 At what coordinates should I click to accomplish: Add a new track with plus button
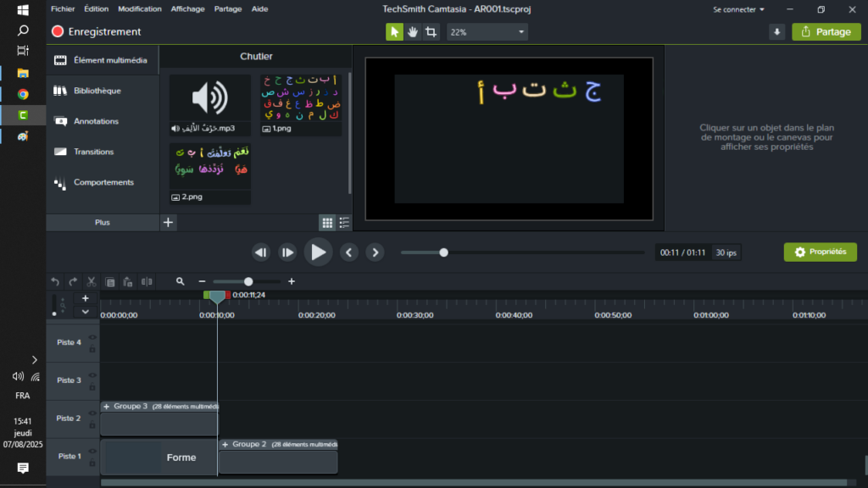pos(86,298)
